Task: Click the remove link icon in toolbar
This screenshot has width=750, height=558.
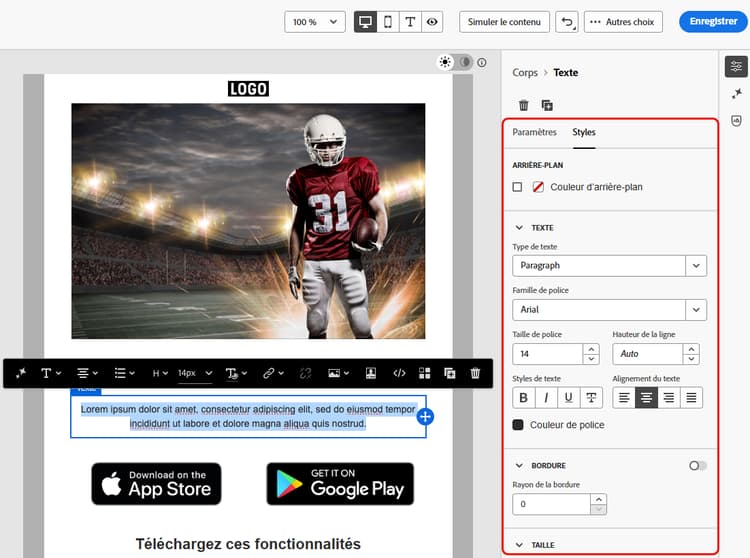Action: [x=305, y=373]
